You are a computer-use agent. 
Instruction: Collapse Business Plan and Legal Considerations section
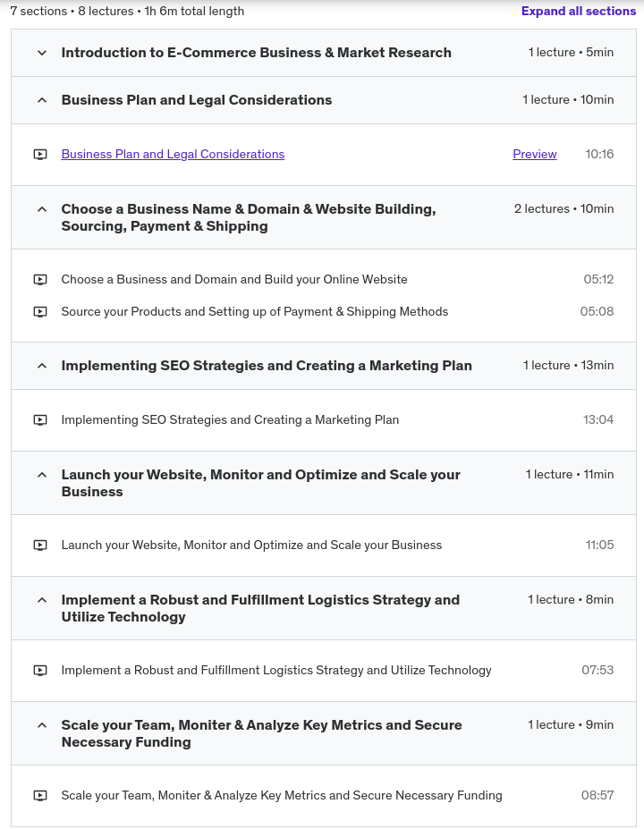41,100
